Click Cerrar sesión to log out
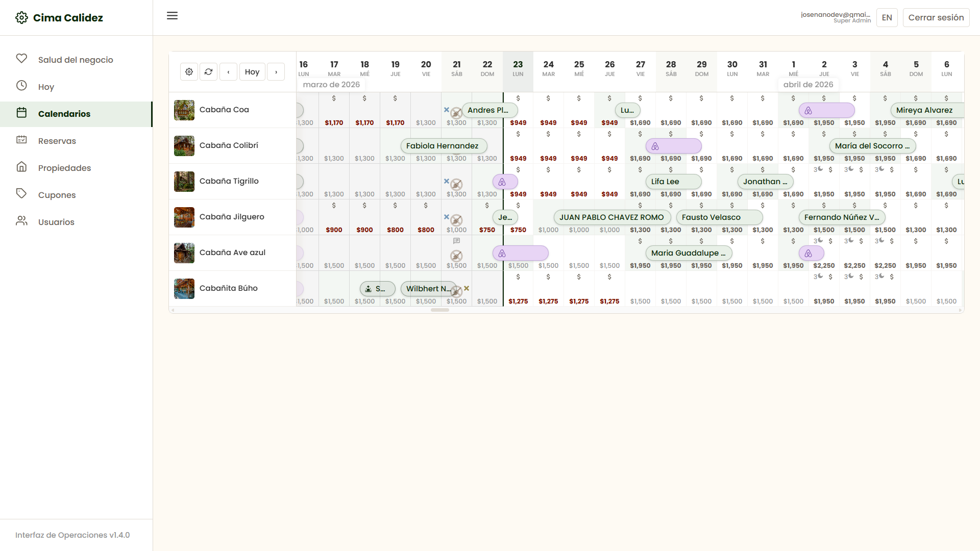 coord(936,17)
